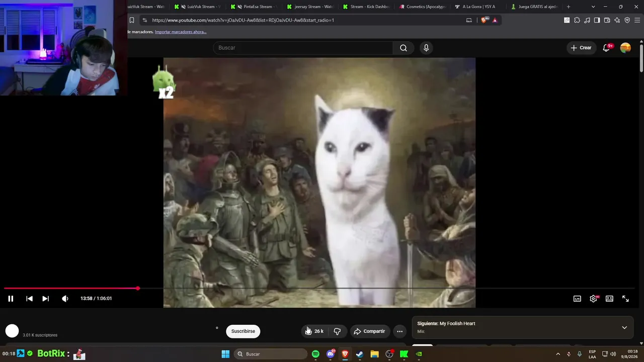
Task: Toggle the browser sidebar panel
Action: (x=597, y=20)
